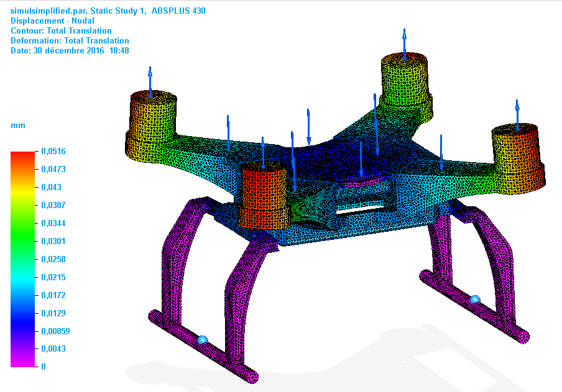Select the force arrow above the red front motor
The width and height of the screenshot is (562, 392).
[263, 153]
